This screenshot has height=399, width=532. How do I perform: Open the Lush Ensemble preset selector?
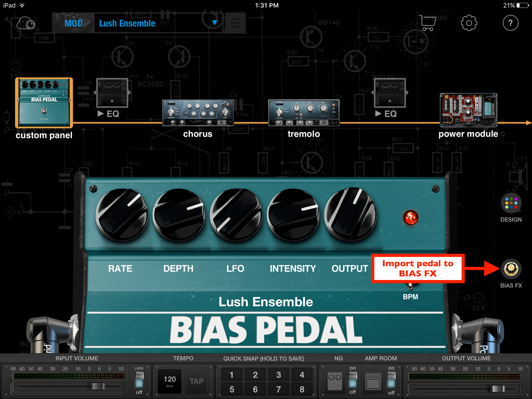click(127, 23)
